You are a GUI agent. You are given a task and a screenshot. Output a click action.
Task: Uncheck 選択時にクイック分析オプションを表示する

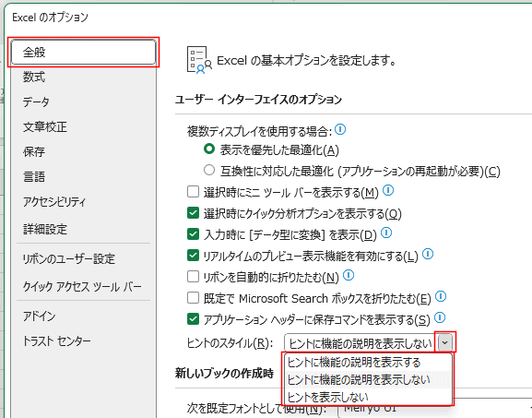(x=193, y=213)
